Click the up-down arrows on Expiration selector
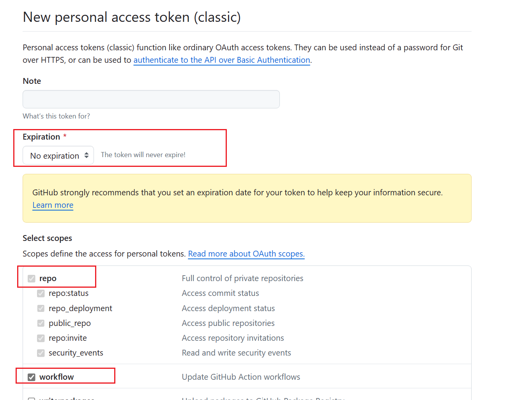The image size is (532, 400). pyautogui.click(x=87, y=156)
